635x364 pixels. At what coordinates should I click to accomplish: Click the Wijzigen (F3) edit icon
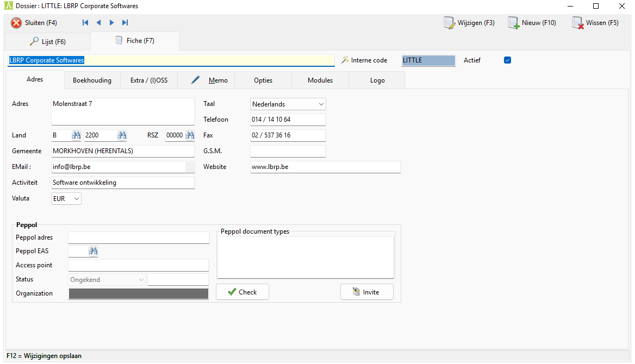pos(449,23)
